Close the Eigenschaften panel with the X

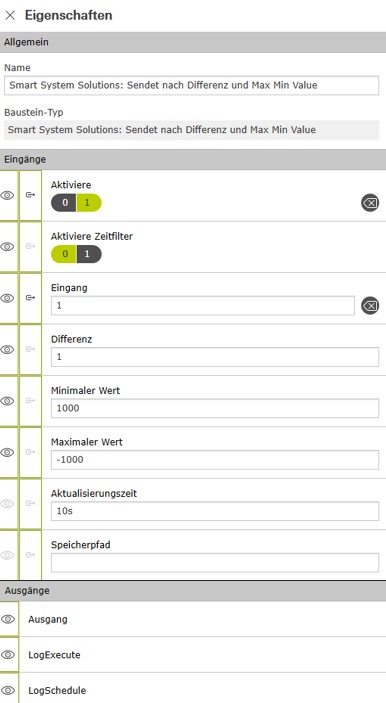coord(10,15)
